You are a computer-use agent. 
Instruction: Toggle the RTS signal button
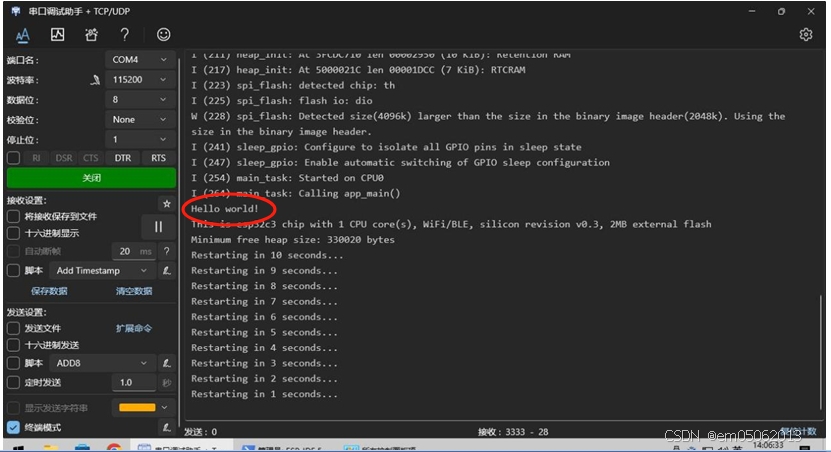coord(158,158)
